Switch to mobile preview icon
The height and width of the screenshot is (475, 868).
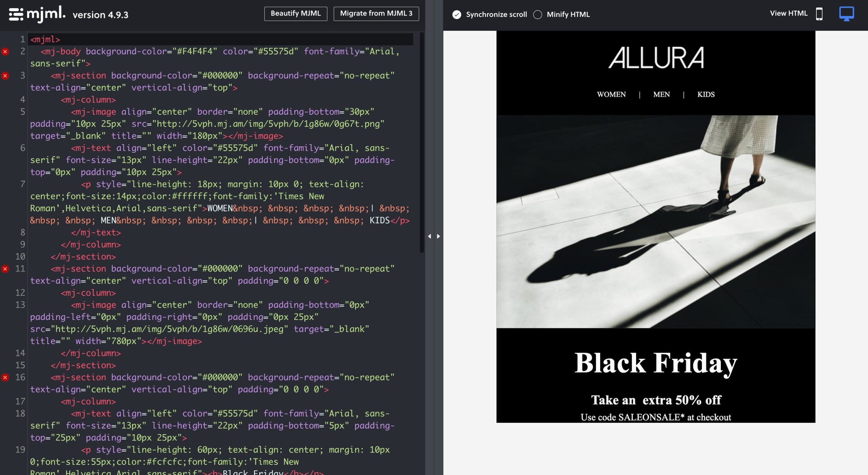point(819,14)
